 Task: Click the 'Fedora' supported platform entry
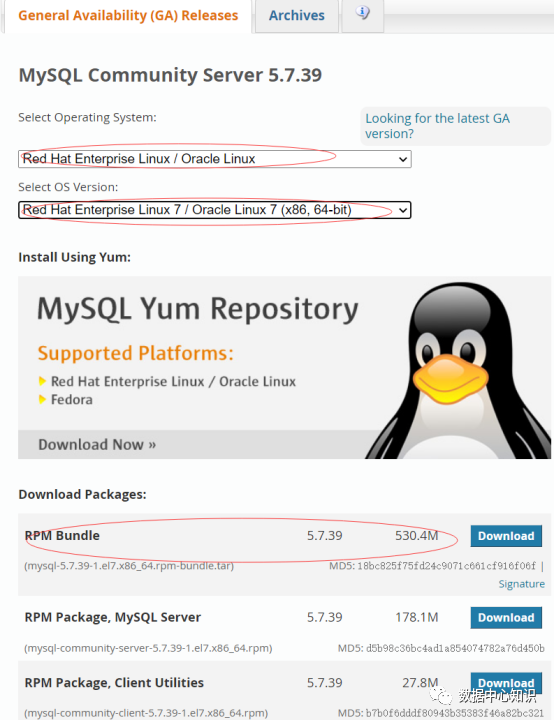(72, 400)
